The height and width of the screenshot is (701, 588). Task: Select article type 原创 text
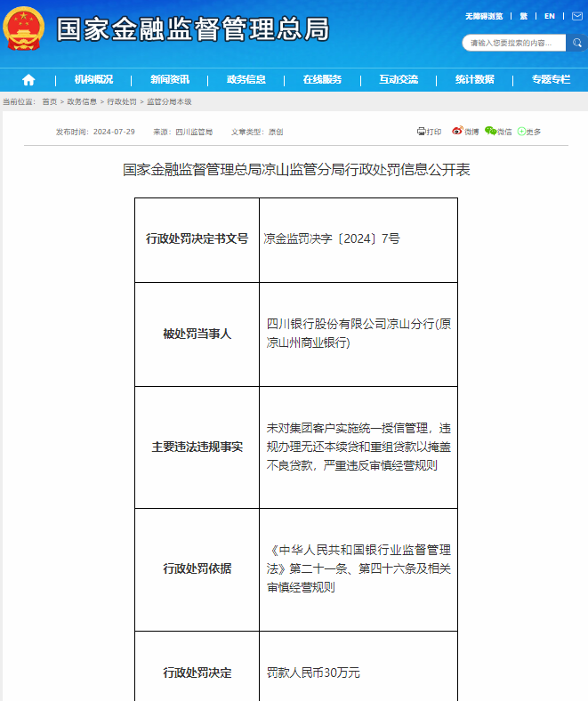[x=276, y=132]
